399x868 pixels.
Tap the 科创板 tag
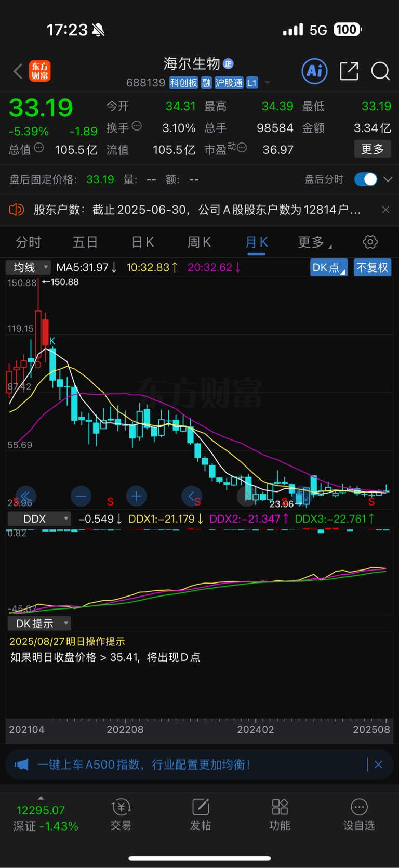coord(184,83)
